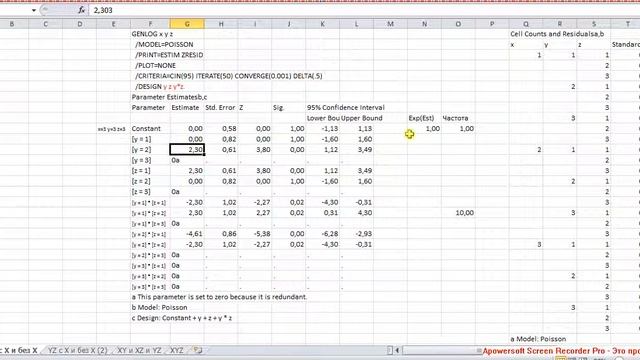Select the '/PLOT=NONE' cell
640x360 pixels.
click(155, 65)
